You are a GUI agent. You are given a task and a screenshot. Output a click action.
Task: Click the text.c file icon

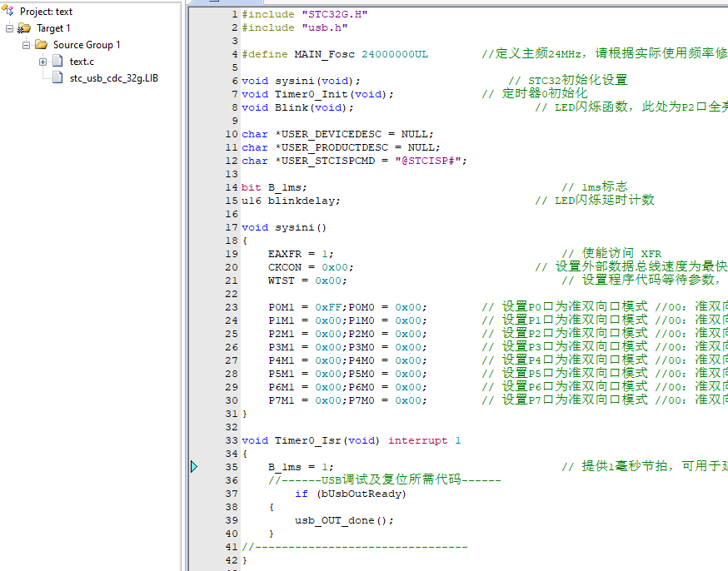[x=57, y=62]
